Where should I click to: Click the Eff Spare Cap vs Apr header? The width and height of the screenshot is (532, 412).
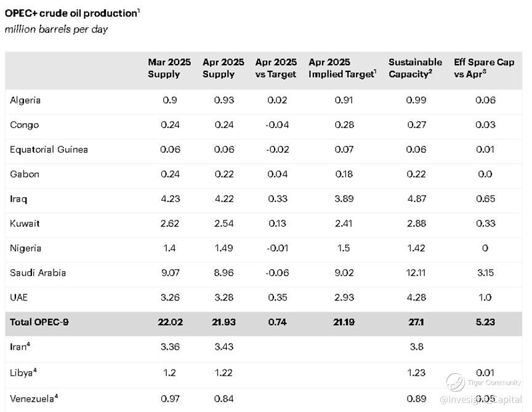click(484, 68)
